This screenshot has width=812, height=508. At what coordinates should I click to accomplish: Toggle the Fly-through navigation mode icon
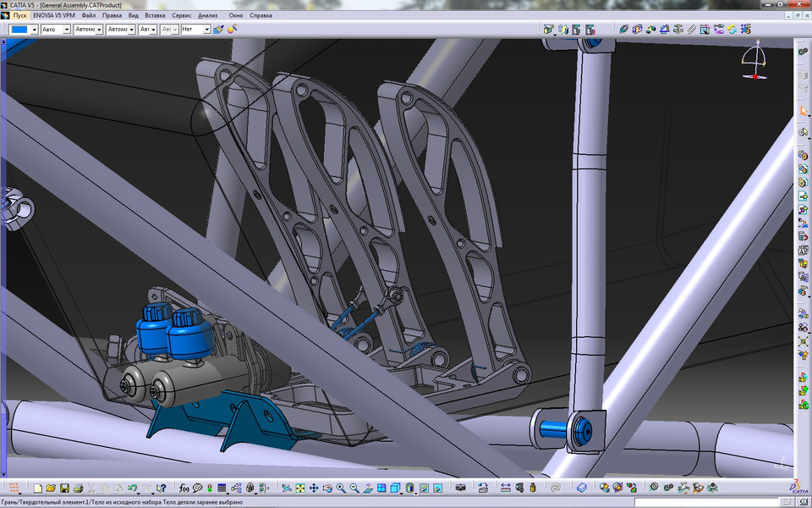(x=286, y=489)
